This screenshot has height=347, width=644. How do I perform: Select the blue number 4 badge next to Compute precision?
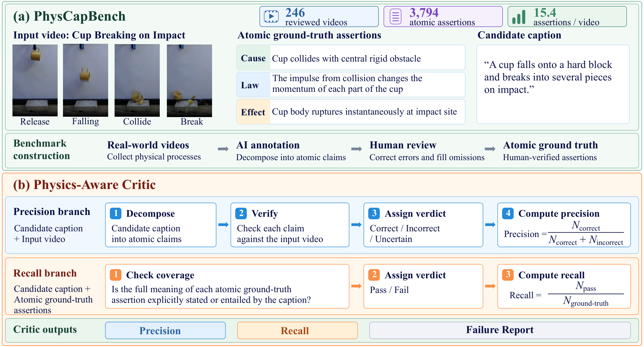[508, 213]
